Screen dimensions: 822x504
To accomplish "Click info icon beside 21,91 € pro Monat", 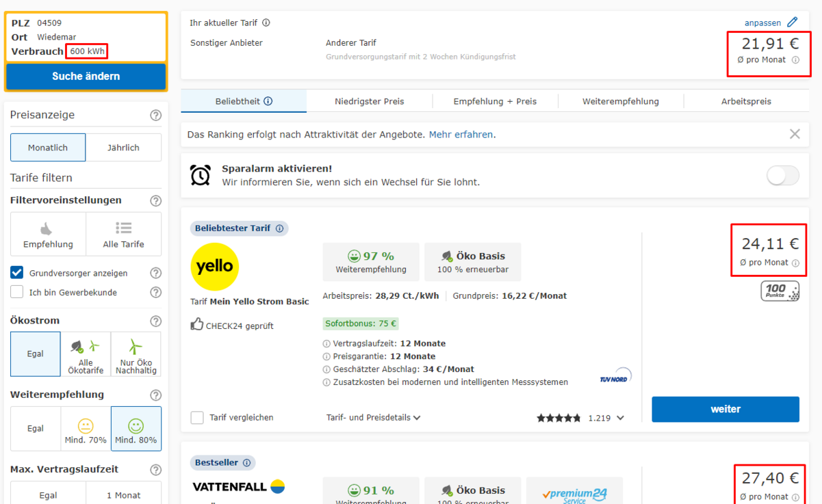I will pyautogui.click(x=795, y=60).
